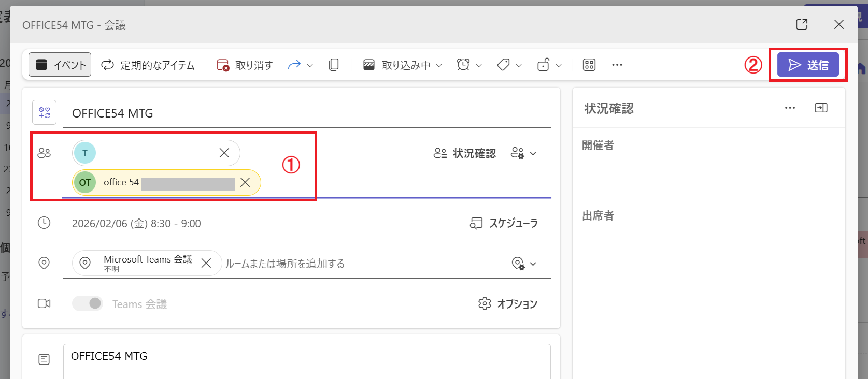The height and width of the screenshot is (379, 868).
Task: Open the スケジューラ scheduling assistant
Action: (x=504, y=223)
